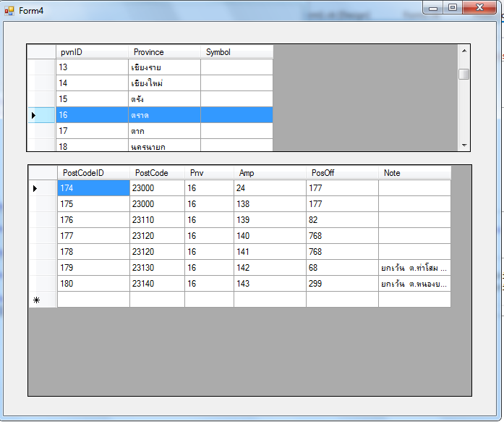Click scroll up arrow of province grid
Viewport: 504px width, 422px height.
tap(464, 51)
